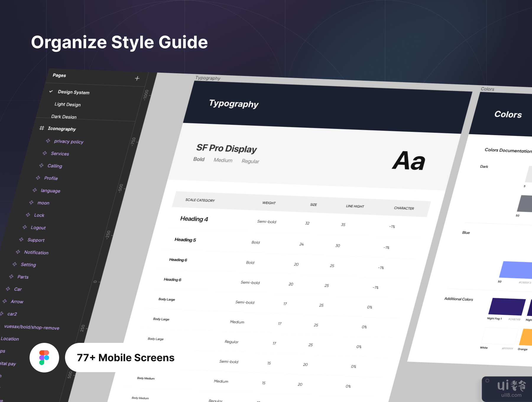Open the Dark Design page
The height and width of the screenshot is (402, 532).
tap(64, 117)
